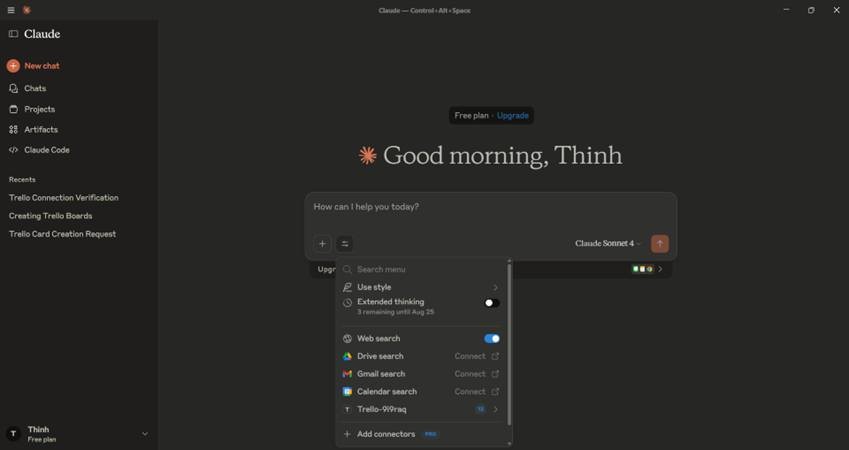849x450 pixels.
Task: Open the Claude Sonnet 4 model dropdown
Action: coord(608,243)
